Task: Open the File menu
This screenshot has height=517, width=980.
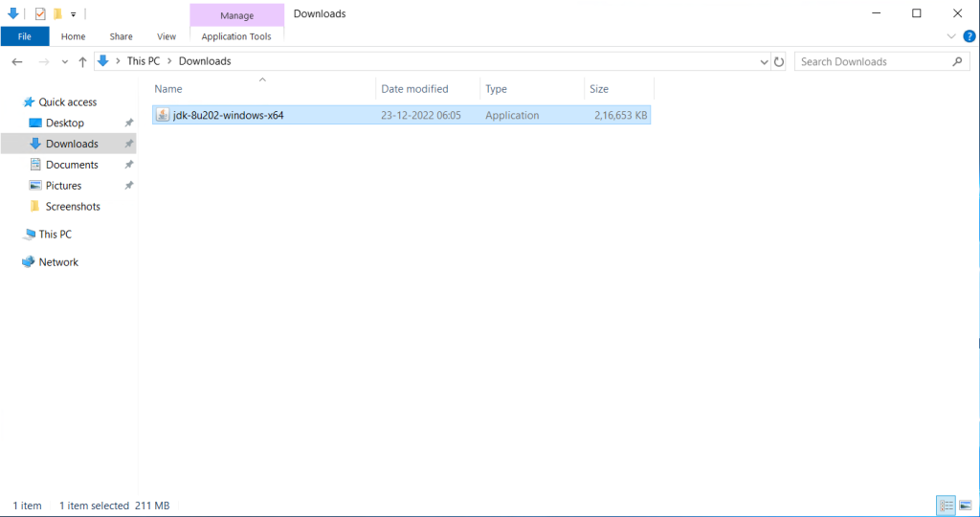Action: point(24,36)
